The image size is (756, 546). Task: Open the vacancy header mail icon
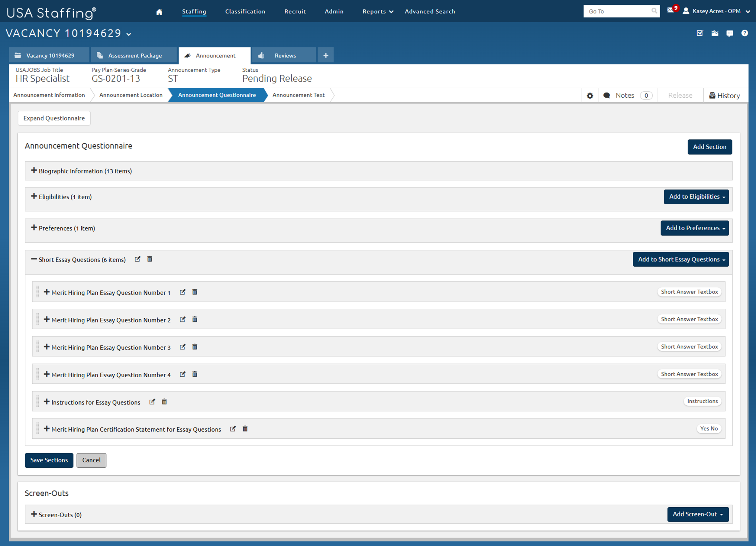coord(715,33)
